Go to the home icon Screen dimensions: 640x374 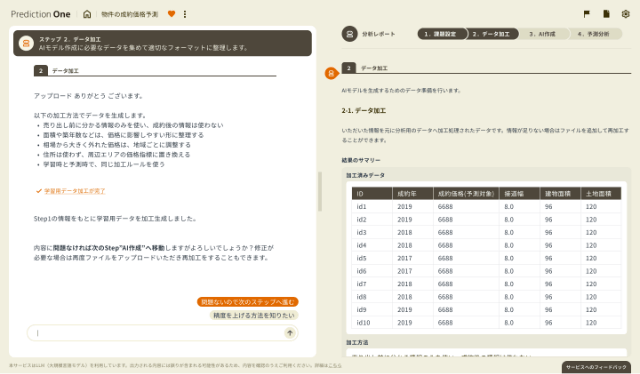click(87, 14)
